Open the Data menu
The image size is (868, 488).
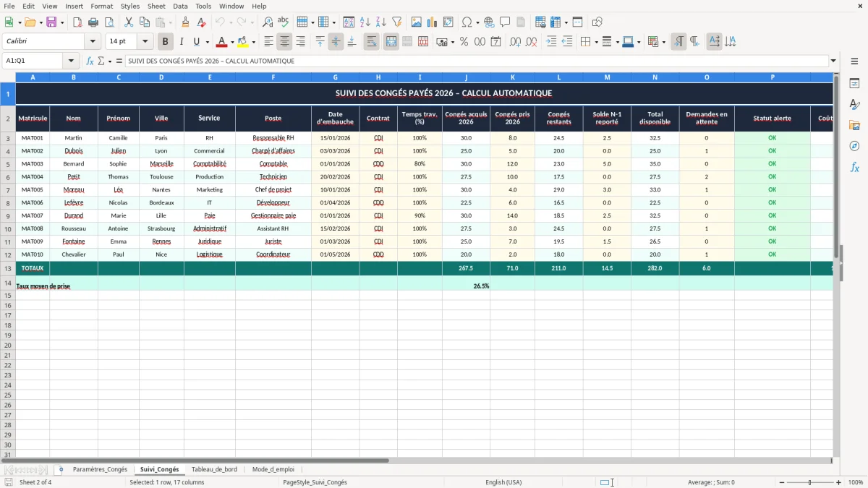click(180, 6)
